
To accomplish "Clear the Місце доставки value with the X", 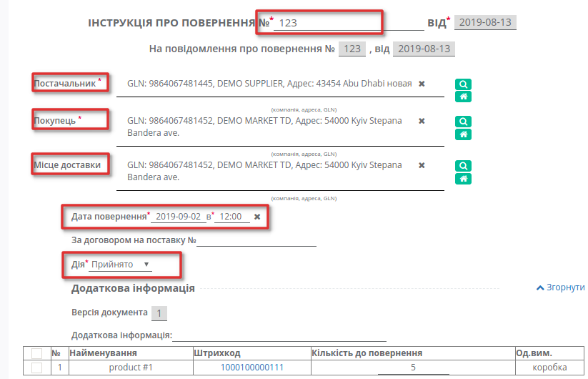I will coord(422,165).
